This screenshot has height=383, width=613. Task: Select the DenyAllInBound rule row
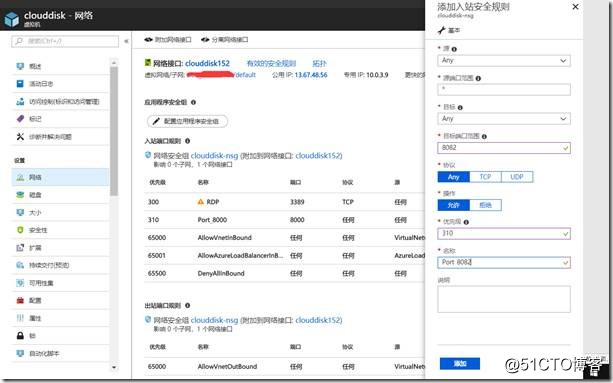coord(285,274)
